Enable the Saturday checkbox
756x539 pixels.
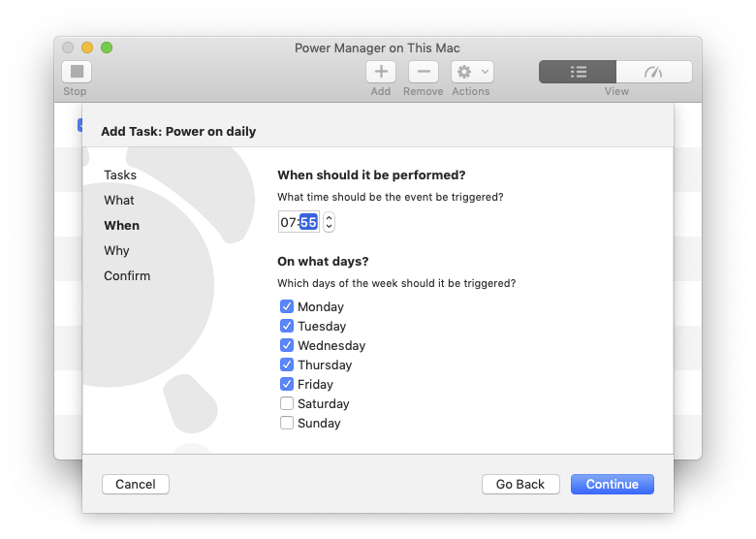click(287, 403)
